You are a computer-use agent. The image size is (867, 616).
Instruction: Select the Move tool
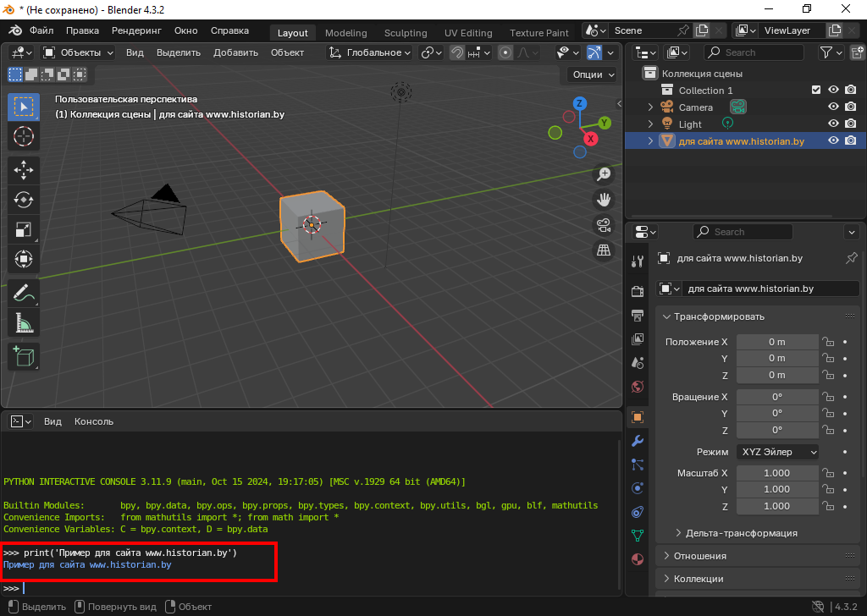pos(24,169)
